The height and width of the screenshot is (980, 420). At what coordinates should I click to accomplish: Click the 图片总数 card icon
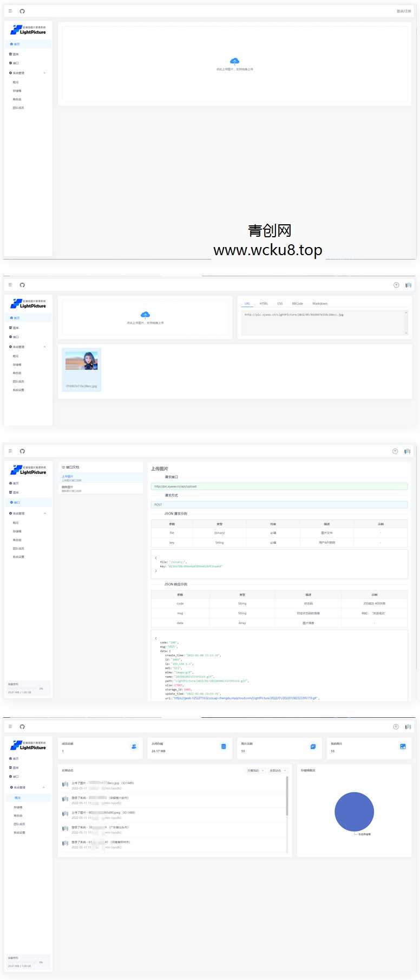click(x=313, y=747)
